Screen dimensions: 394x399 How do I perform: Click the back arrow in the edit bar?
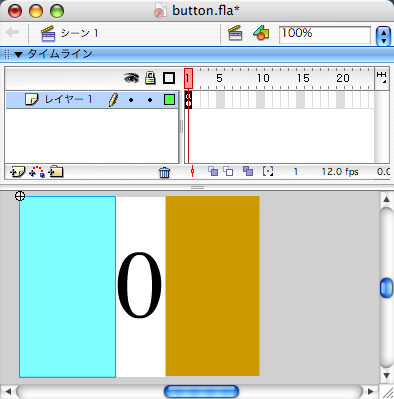coord(13,33)
